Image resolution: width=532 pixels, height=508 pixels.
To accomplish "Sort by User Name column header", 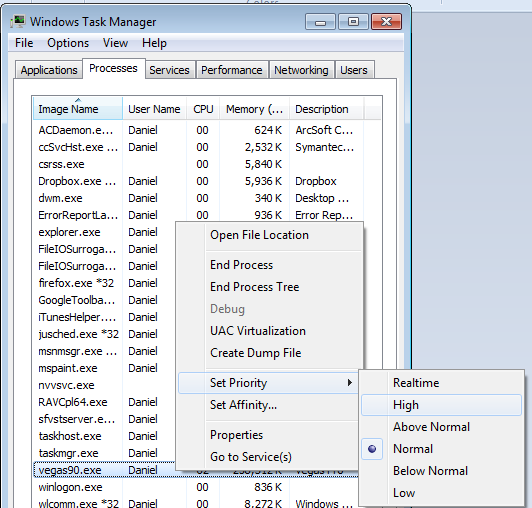I will (x=154, y=109).
